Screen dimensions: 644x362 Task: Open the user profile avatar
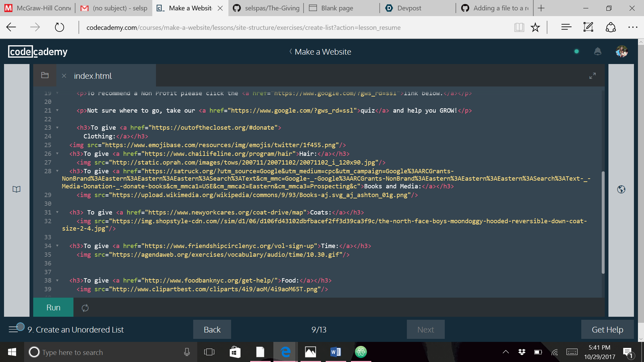coord(622,52)
